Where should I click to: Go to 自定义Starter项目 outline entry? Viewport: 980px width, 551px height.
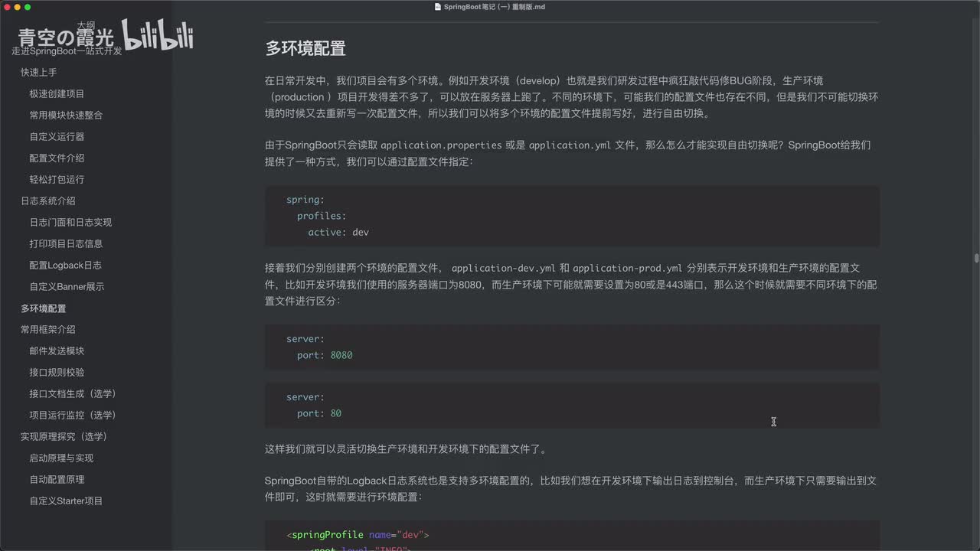point(66,500)
